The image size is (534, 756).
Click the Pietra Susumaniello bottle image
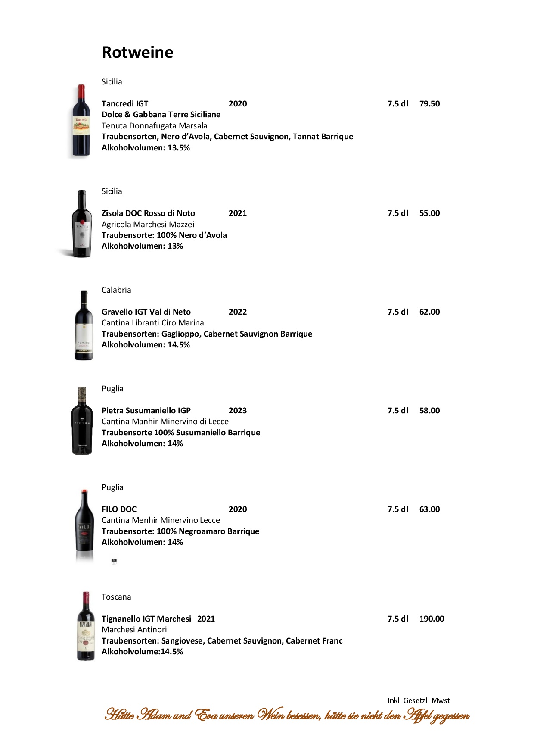point(82,421)
